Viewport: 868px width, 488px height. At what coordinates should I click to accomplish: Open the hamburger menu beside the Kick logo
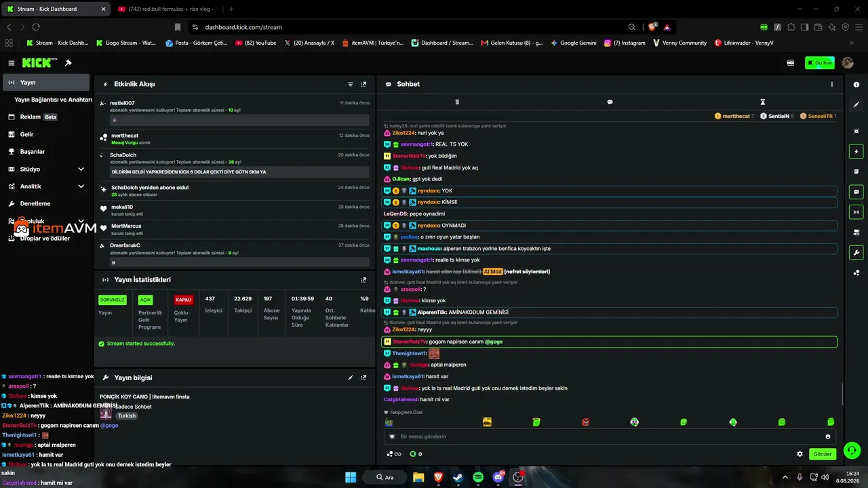click(x=12, y=63)
